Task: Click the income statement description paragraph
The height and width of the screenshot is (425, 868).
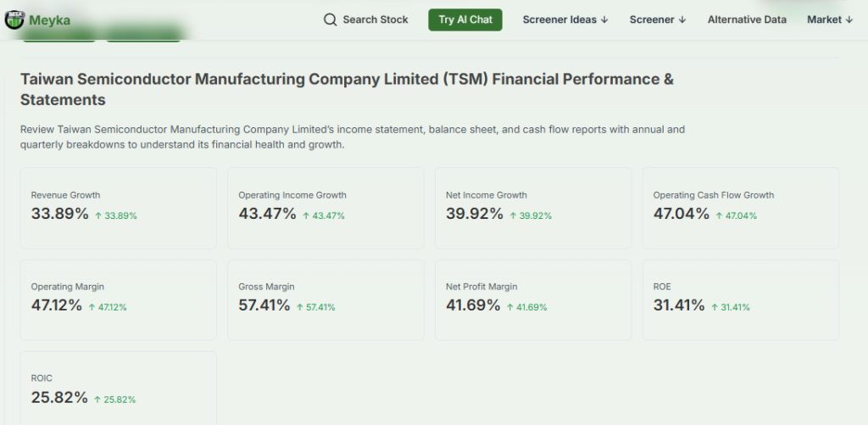Action: 353,137
